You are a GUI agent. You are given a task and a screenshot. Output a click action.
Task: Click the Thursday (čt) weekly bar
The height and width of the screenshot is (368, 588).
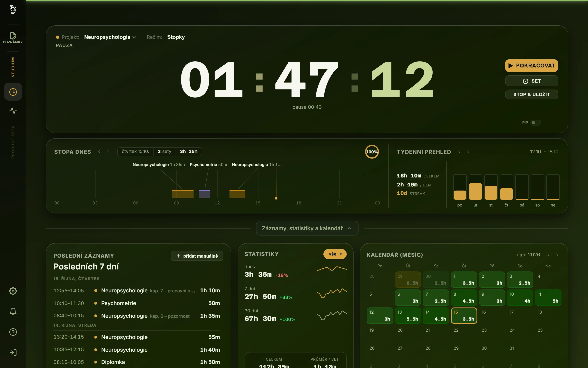coord(506,187)
